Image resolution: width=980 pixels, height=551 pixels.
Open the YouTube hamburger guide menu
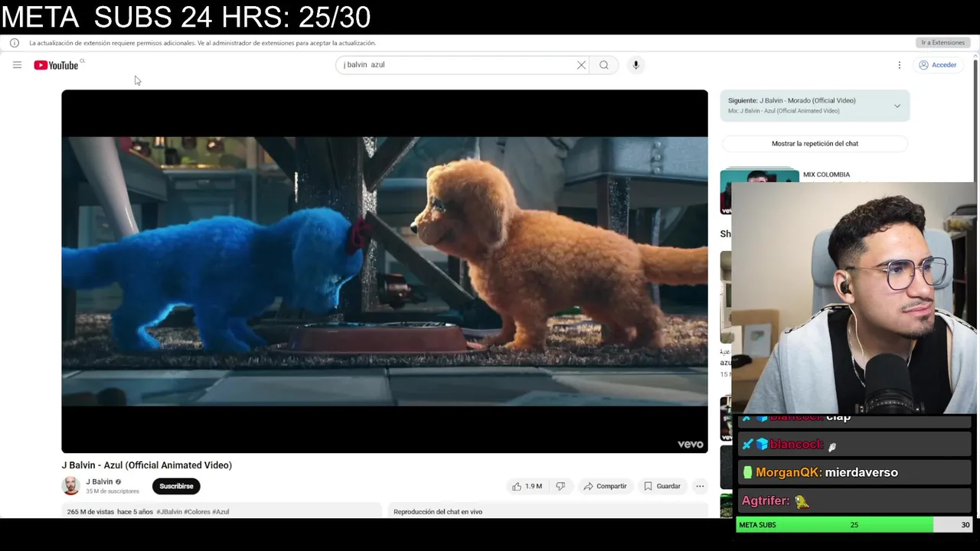[x=17, y=65]
